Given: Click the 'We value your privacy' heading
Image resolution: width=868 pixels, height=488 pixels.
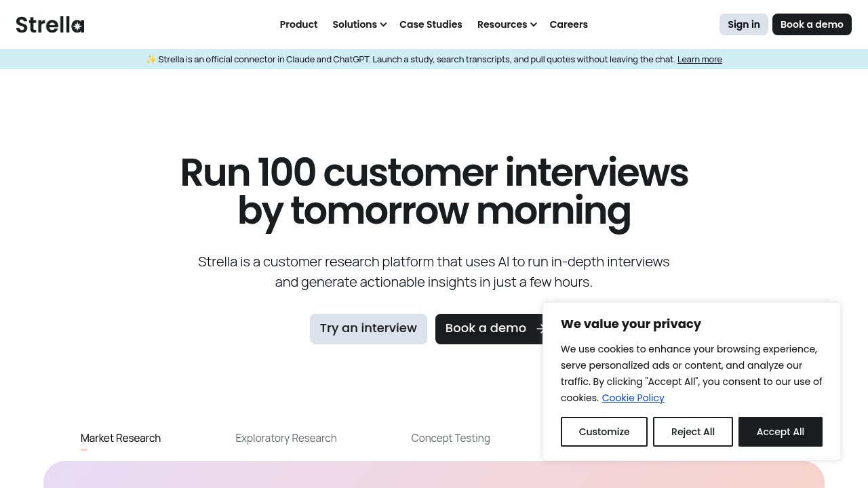Looking at the screenshot, I should coord(631,324).
